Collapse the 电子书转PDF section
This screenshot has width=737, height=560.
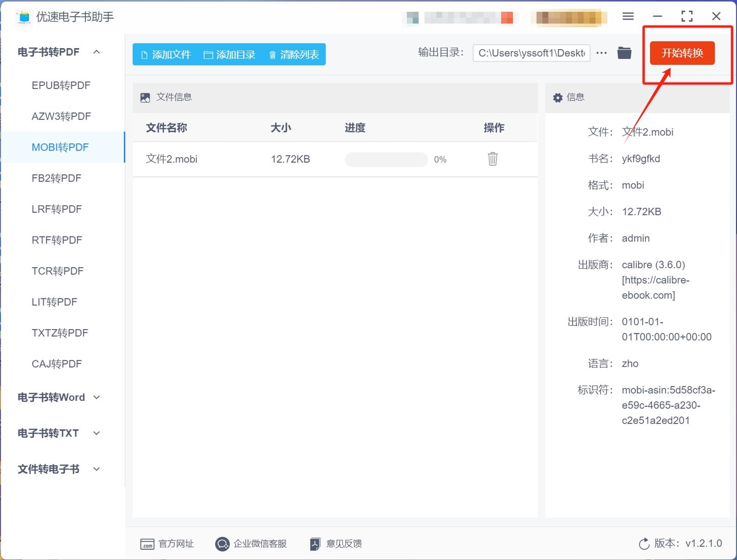(97, 52)
